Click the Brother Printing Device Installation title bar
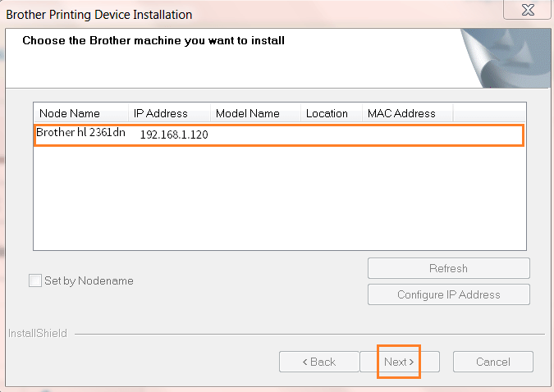The width and height of the screenshot is (554, 392). (x=205, y=14)
